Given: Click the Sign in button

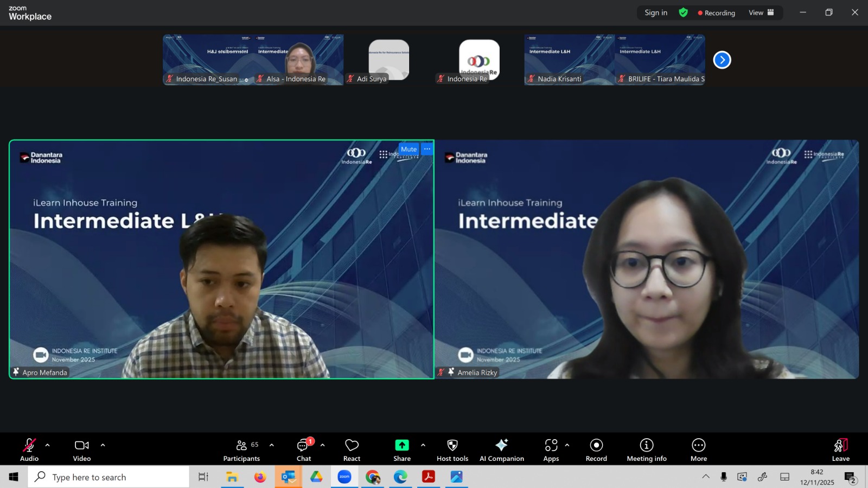Looking at the screenshot, I should tap(656, 12).
